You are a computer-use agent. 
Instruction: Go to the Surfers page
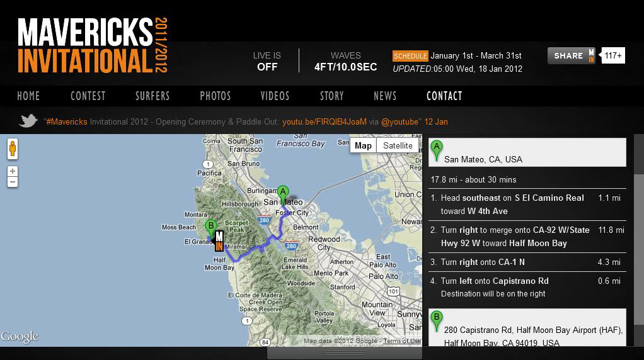coord(152,96)
